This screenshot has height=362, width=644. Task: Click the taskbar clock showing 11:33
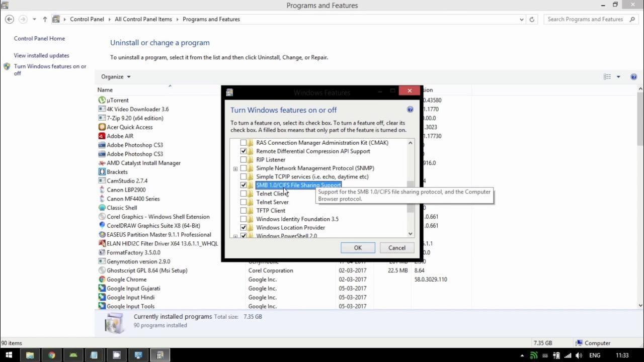(x=622, y=355)
